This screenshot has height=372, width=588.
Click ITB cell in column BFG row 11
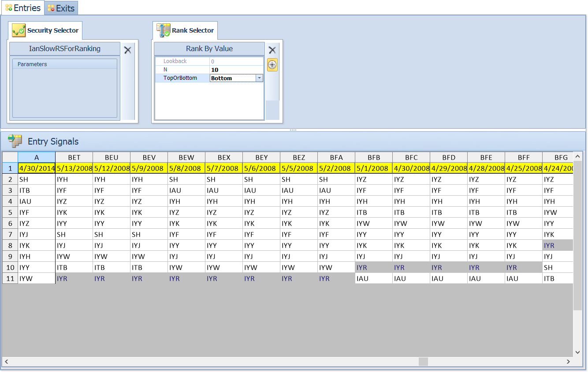coord(558,279)
